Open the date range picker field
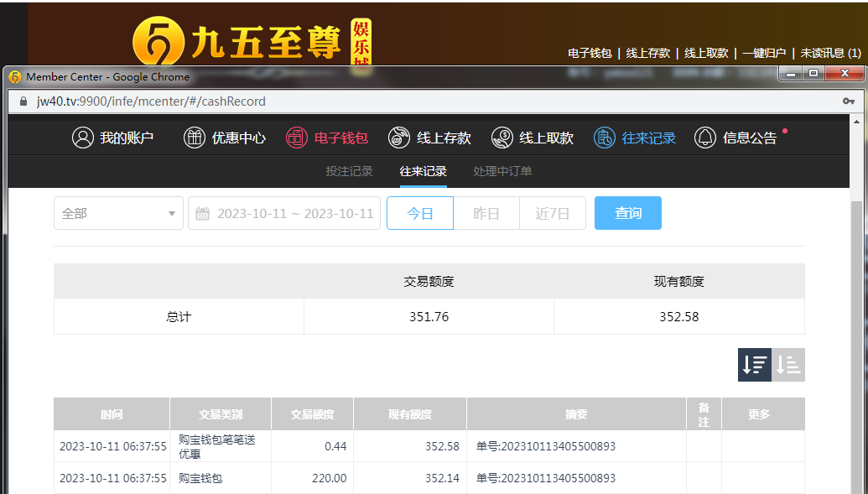868x494 pixels. click(x=284, y=213)
